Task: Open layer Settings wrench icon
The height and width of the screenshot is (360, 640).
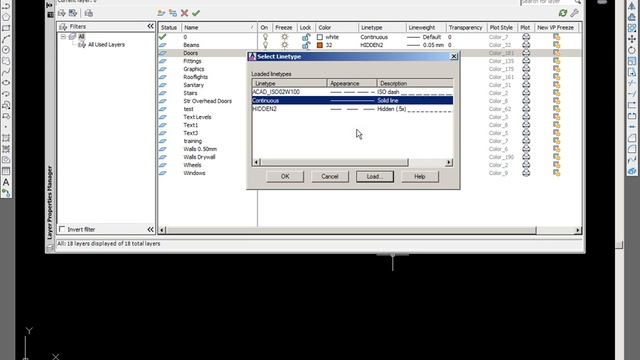Action: (x=574, y=13)
